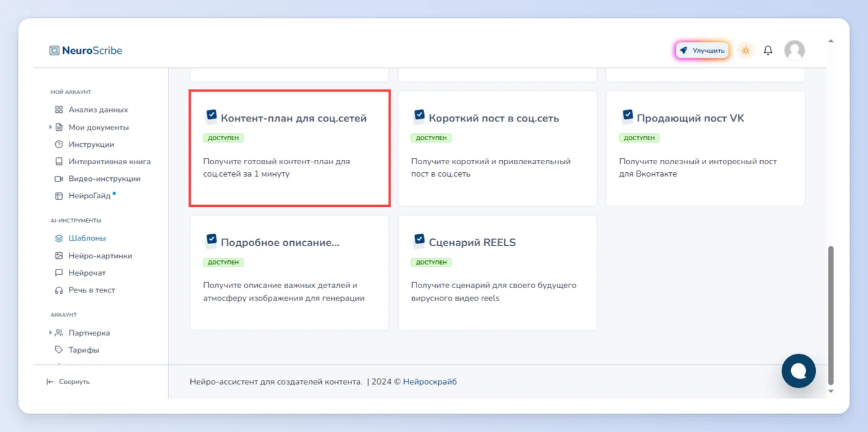Viewport: 868px width, 432px height.
Task: Open the chat support bubble icon
Action: click(799, 371)
